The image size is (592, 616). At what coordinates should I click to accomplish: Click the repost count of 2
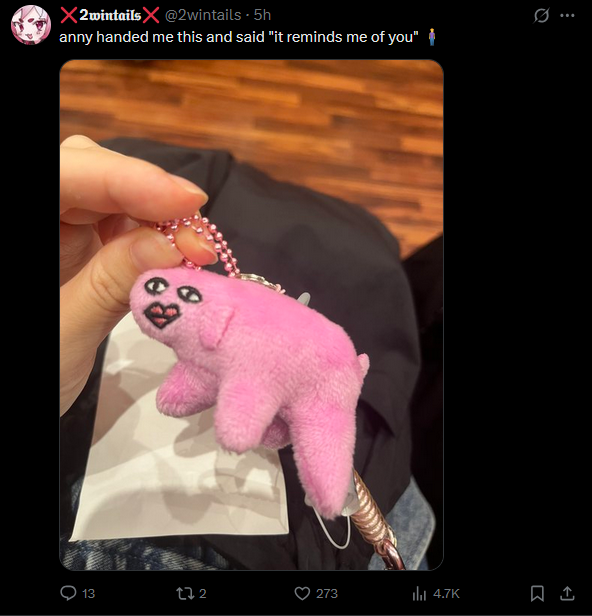(x=202, y=593)
